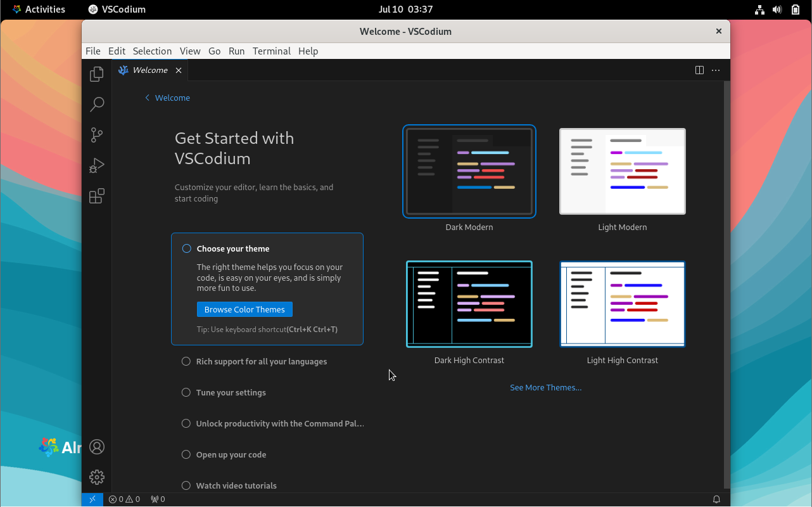Open the Source Control view

97,135
